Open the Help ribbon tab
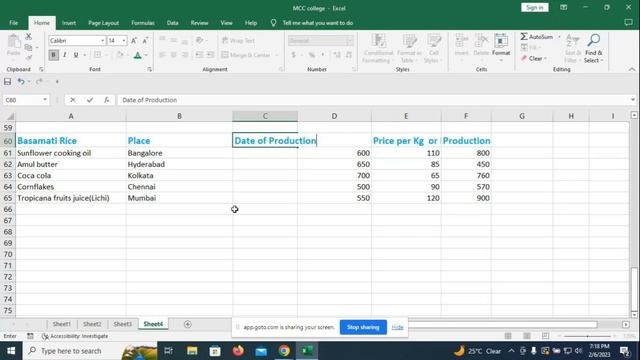 (x=251, y=23)
